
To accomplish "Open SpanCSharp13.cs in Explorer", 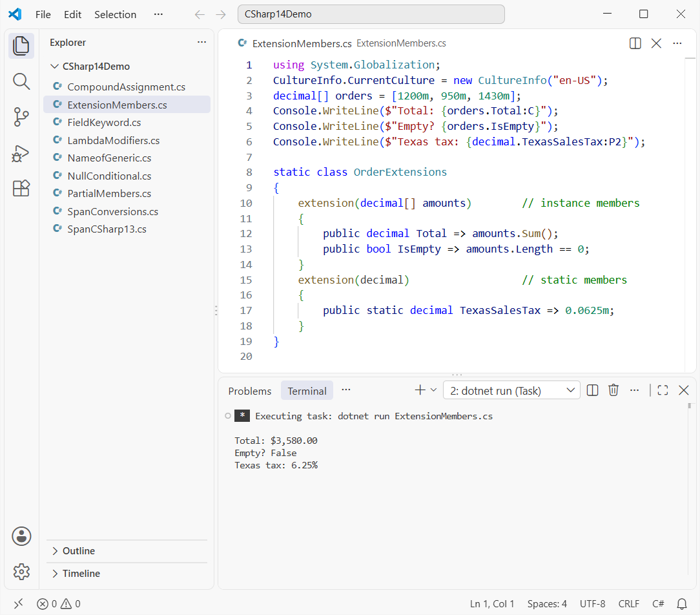I will (x=127, y=229).
